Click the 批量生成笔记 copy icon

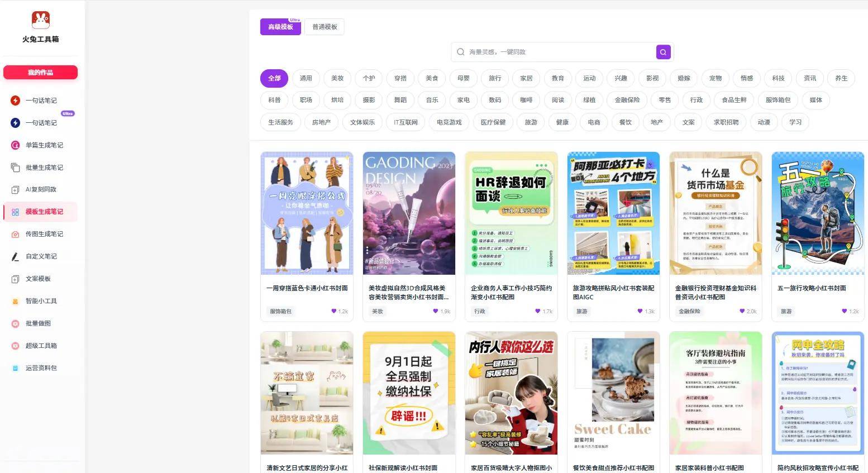click(16, 168)
